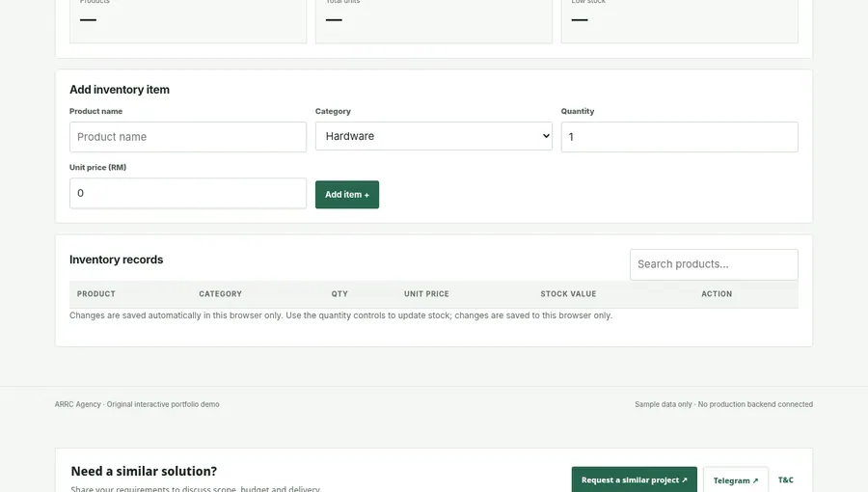Click Request a similar project button
Viewport: 868px width, 492px height.
[635, 479]
